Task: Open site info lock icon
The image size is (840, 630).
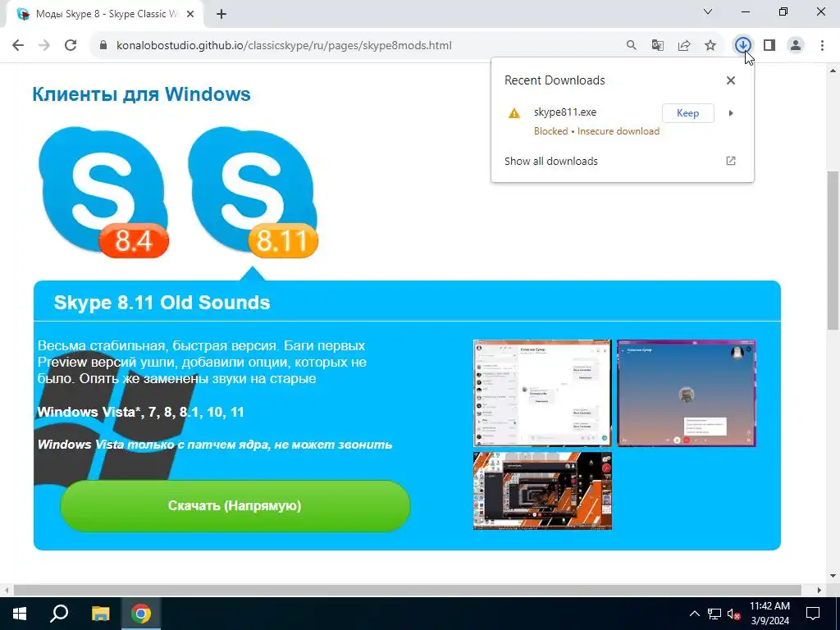Action: click(103, 46)
